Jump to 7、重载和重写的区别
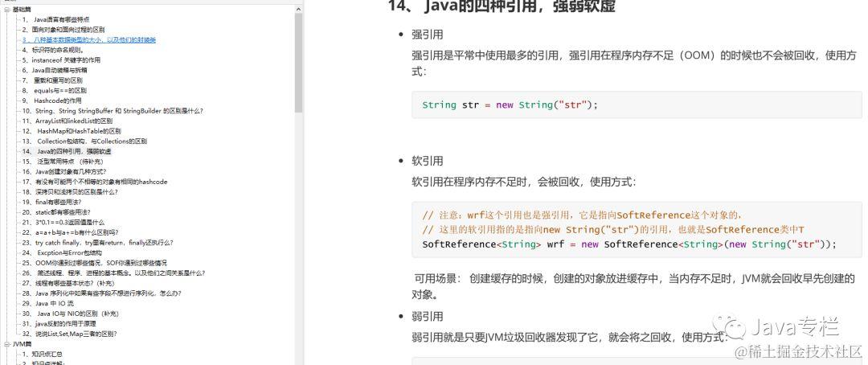Screen dimensions: 868x365 (52, 80)
